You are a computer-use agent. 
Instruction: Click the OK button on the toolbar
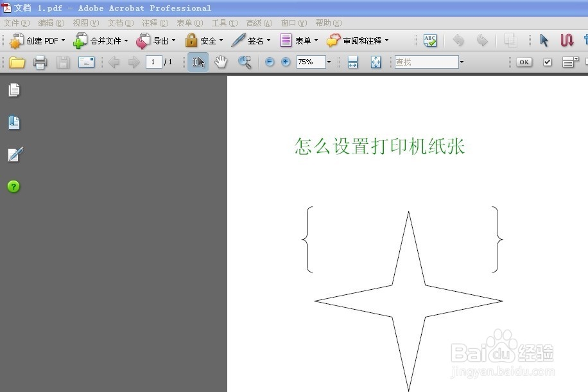524,62
